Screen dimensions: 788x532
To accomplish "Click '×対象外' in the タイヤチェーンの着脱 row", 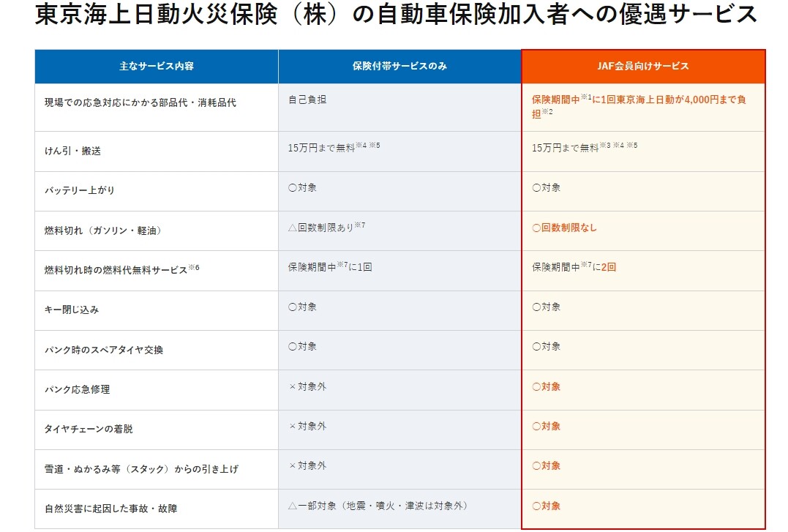I will (x=307, y=426).
